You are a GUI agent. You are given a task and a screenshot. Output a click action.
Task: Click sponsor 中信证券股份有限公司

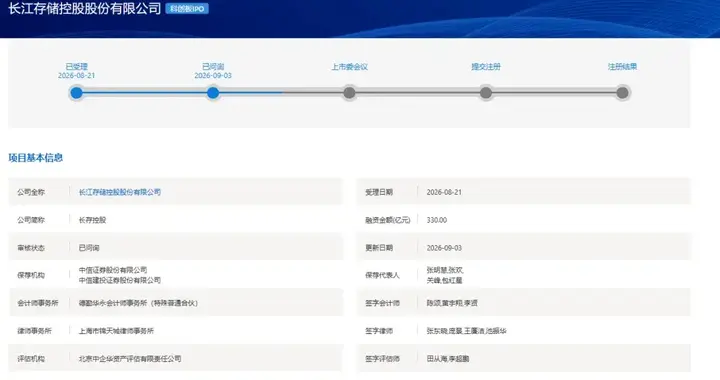tap(113, 270)
